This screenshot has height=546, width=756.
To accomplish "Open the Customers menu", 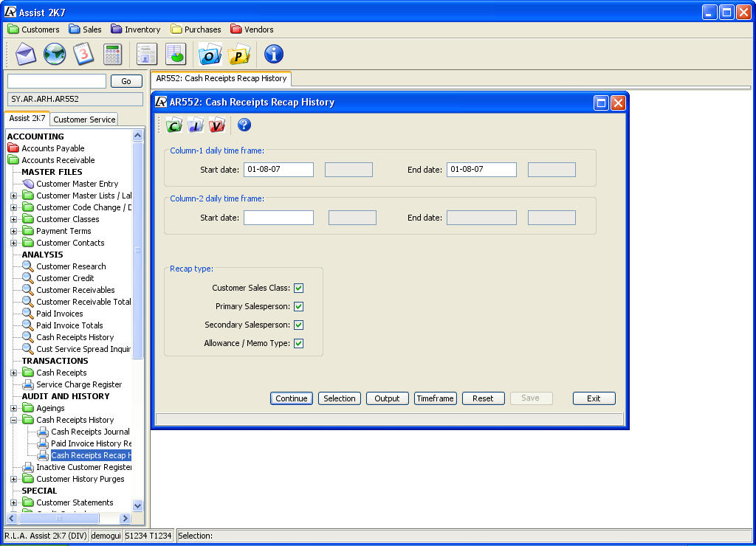I will [x=34, y=30].
